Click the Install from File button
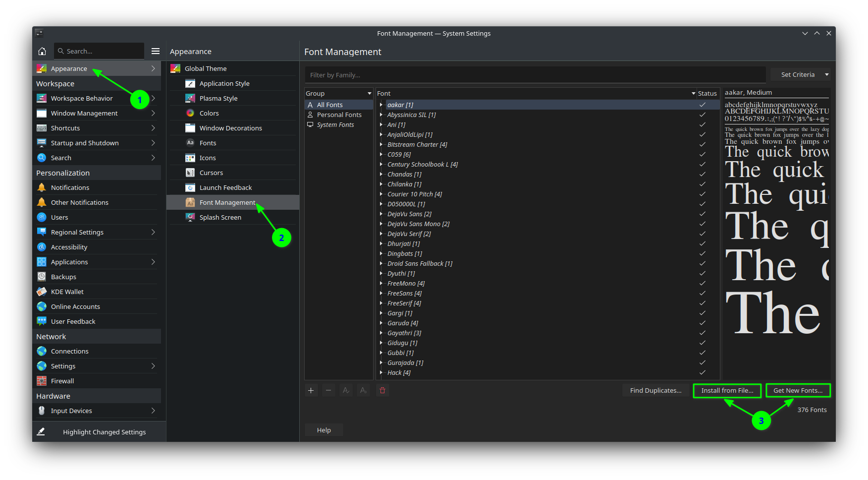 pyautogui.click(x=727, y=390)
